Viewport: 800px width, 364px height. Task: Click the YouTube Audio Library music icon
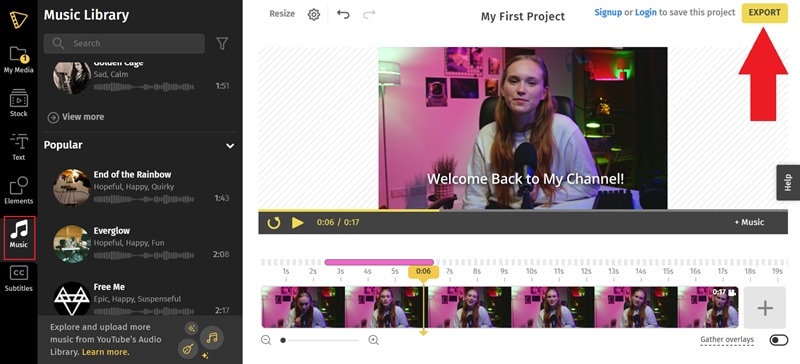212,337
